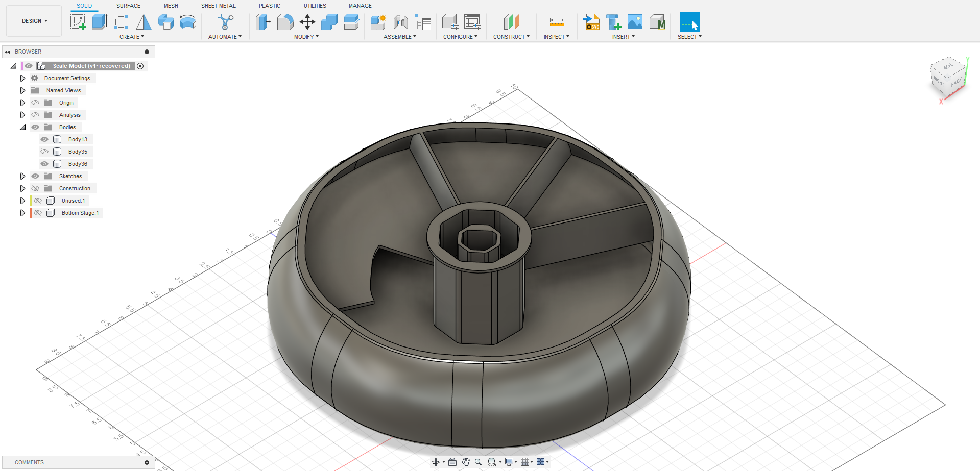980x471 pixels.
Task: Show Body35
Action: click(x=44, y=152)
